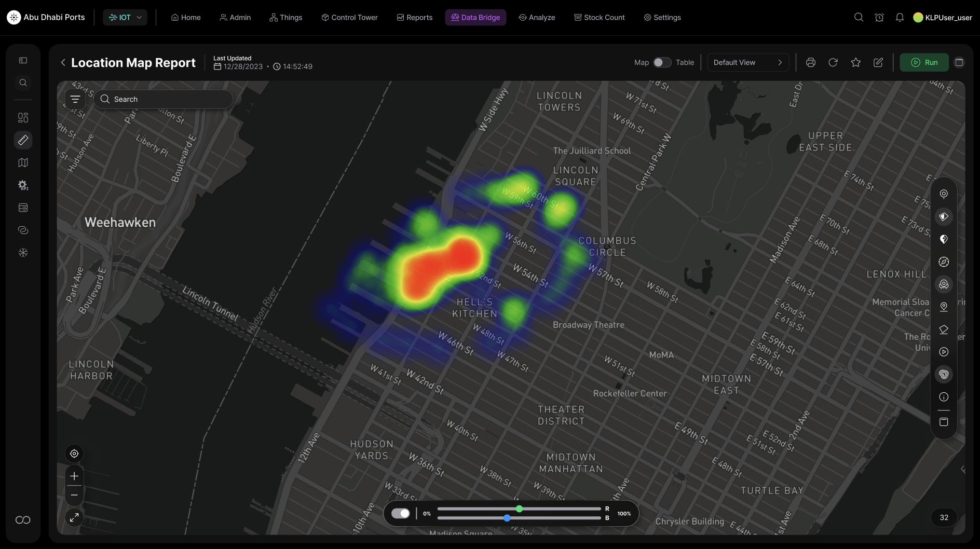The height and width of the screenshot is (549, 980).
Task: Click the infinity icon at sidebar bottom
Action: [x=23, y=520]
